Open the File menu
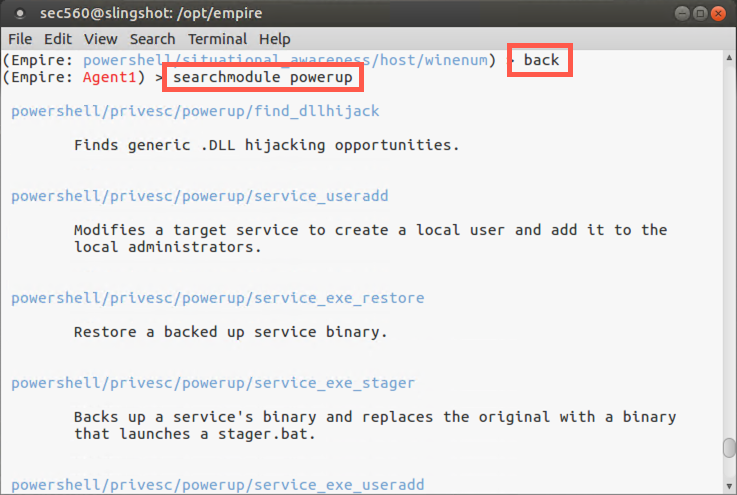The width and height of the screenshot is (737, 495). [x=20, y=39]
